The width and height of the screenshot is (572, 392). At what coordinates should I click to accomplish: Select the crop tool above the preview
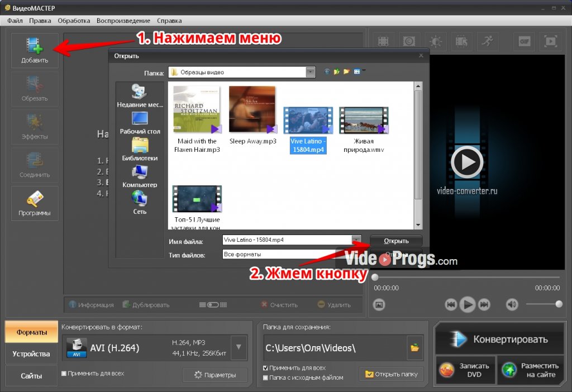click(x=383, y=41)
